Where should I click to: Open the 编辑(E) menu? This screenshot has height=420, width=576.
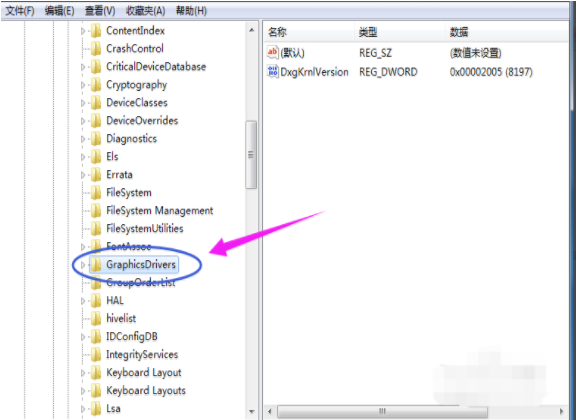60,11
